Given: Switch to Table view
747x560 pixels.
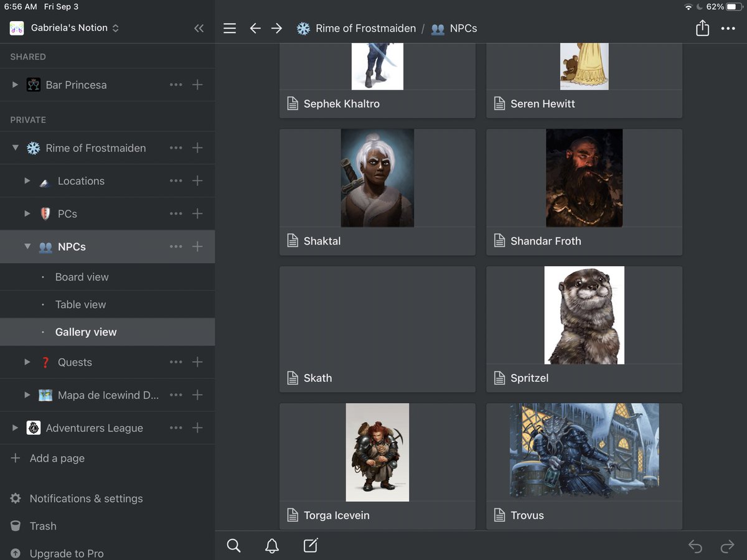Looking at the screenshot, I should [x=80, y=304].
